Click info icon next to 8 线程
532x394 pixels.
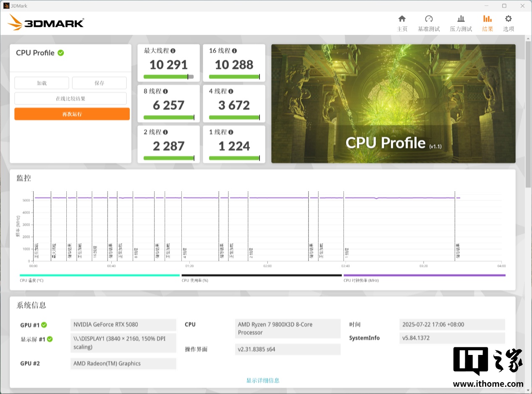[x=165, y=91]
